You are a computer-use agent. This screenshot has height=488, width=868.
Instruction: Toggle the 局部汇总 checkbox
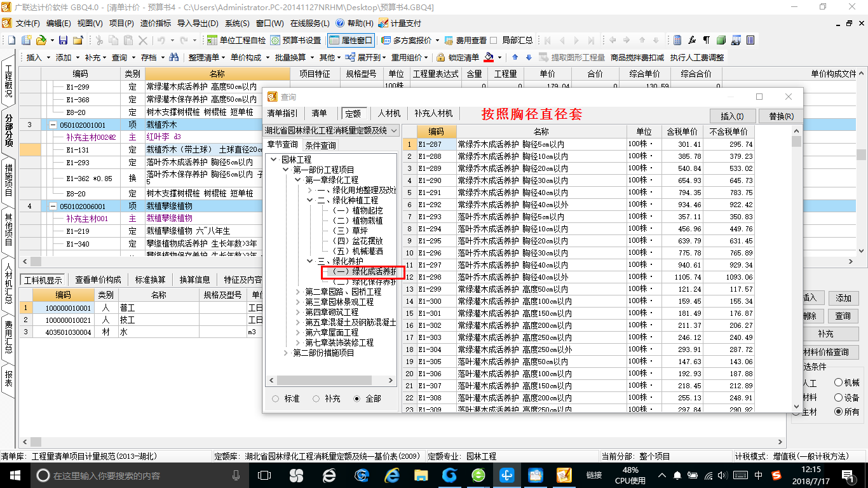click(494, 40)
